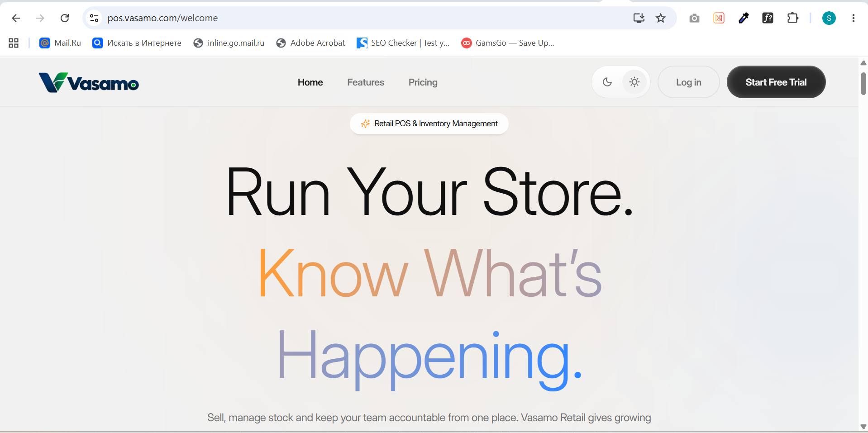The width and height of the screenshot is (868, 433).
Task: Click the page scrollbar up arrow
Action: tap(863, 63)
